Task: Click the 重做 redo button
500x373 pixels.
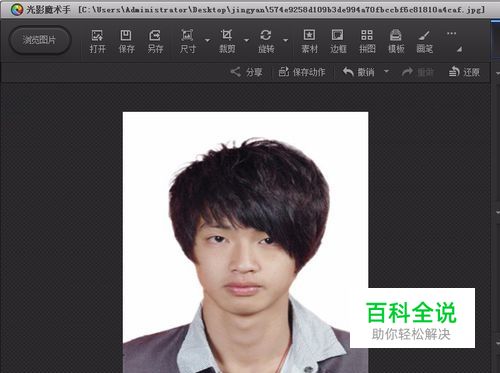Action: pos(418,72)
